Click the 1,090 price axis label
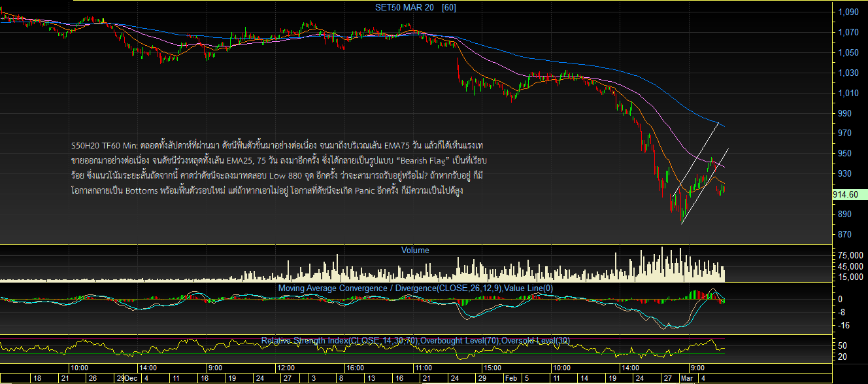868x384 pixels. pos(848,12)
